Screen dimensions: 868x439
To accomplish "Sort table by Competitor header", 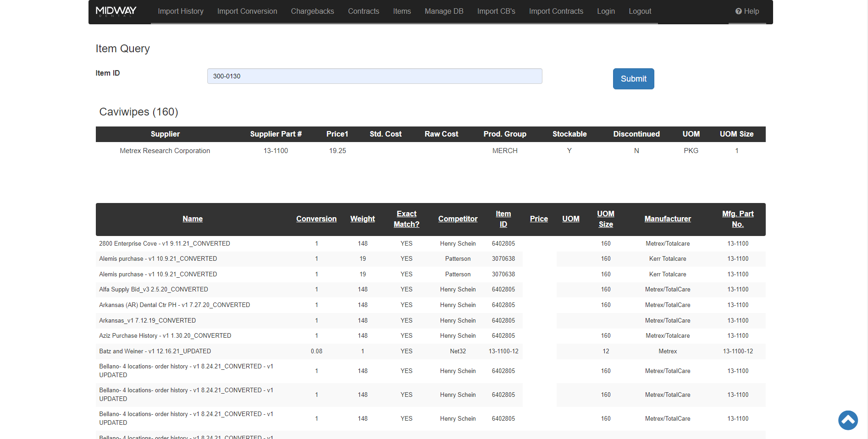I will (458, 219).
